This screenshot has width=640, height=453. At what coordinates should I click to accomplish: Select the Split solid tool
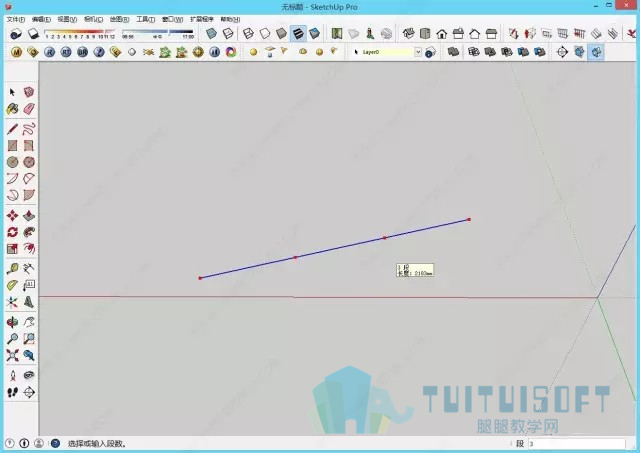click(540, 52)
